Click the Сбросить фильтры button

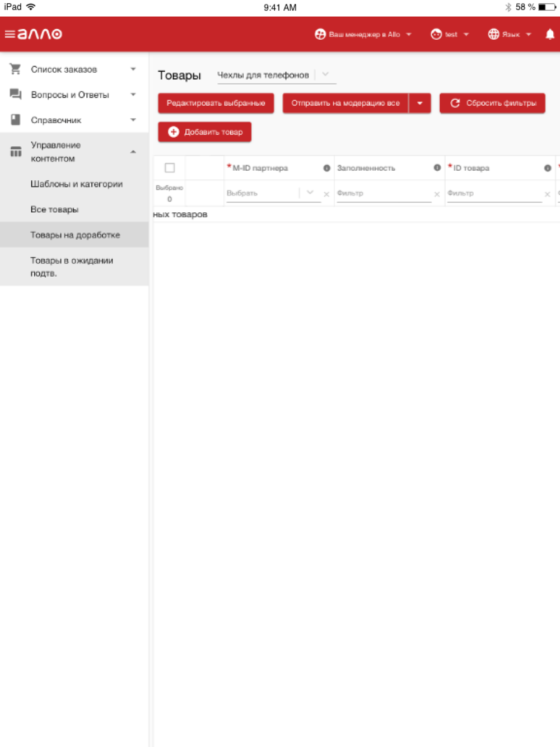click(x=492, y=103)
